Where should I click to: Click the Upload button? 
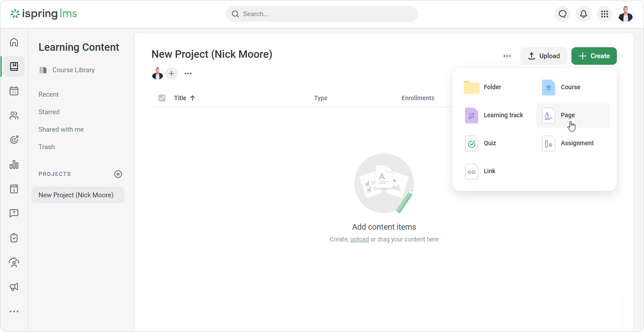(x=543, y=56)
